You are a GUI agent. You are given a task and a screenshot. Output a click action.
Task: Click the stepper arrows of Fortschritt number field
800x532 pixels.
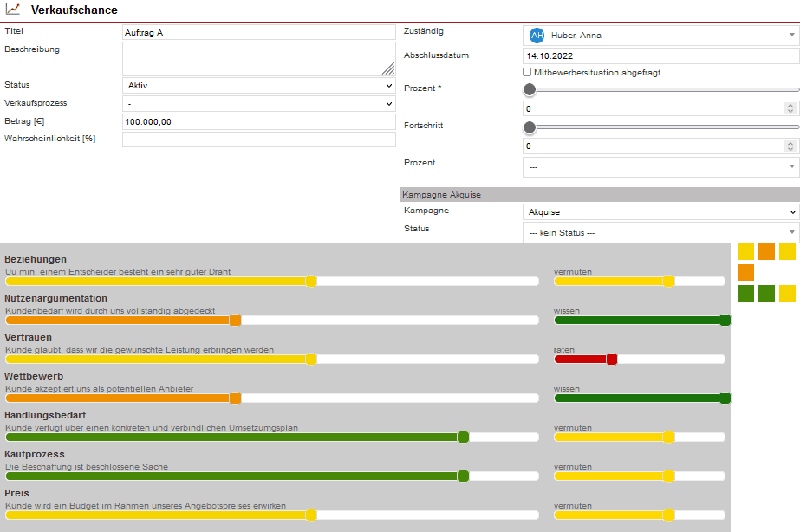pos(790,146)
